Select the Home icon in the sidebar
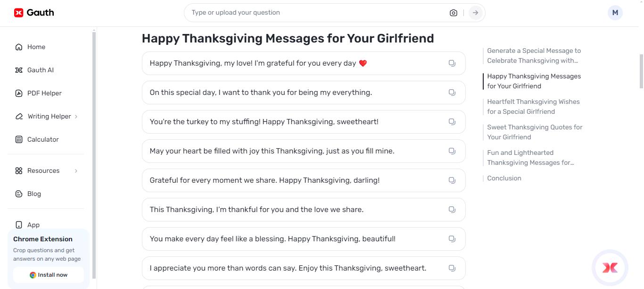 pyautogui.click(x=18, y=47)
